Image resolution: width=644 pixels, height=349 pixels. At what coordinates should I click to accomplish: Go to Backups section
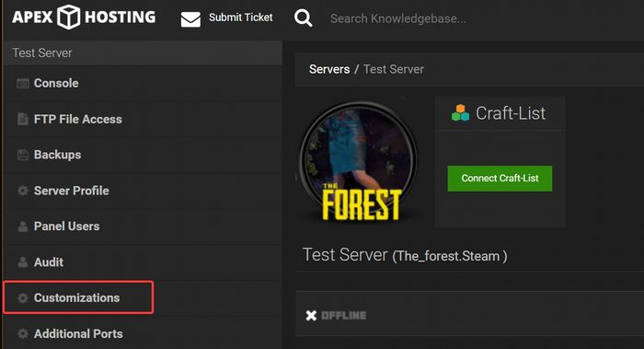coord(57,155)
